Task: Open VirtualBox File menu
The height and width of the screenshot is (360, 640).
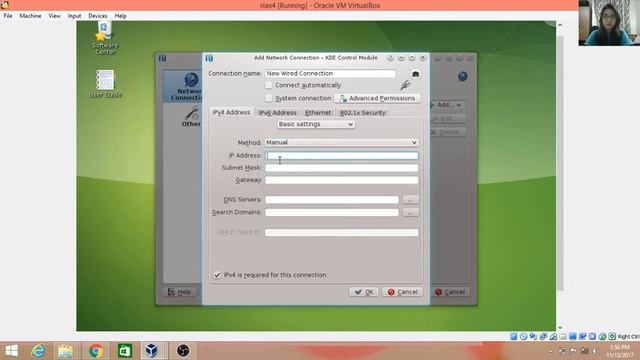Action: 8,16
